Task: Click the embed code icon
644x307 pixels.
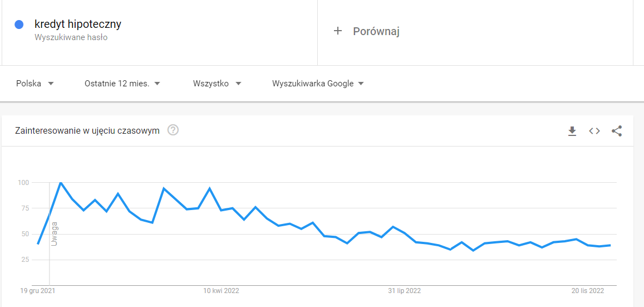Action: point(594,131)
